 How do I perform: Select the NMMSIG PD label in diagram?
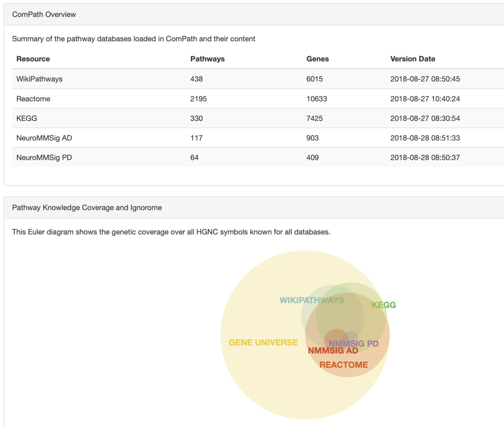[x=354, y=344]
